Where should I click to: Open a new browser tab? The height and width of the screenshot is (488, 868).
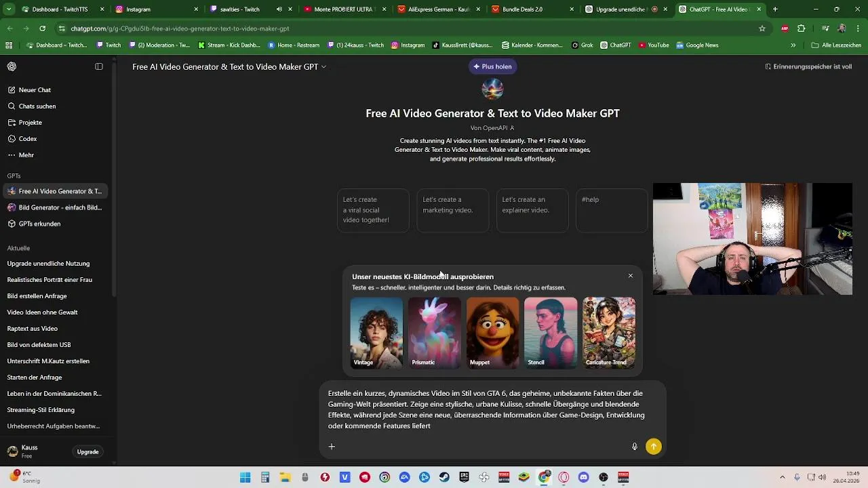point(775,9)
